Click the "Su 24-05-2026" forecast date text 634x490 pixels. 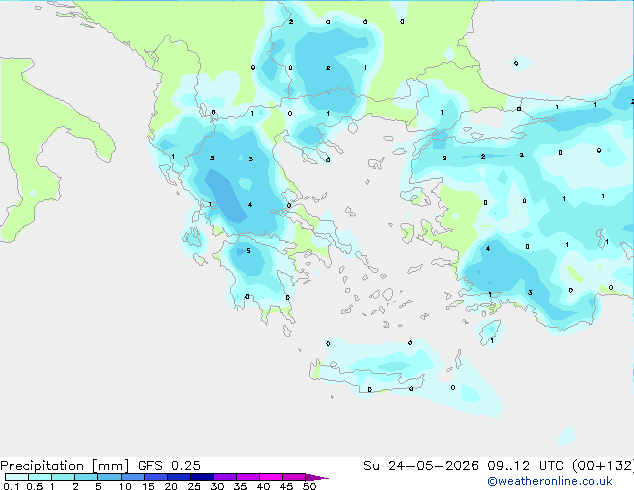(x=421, y=466)
